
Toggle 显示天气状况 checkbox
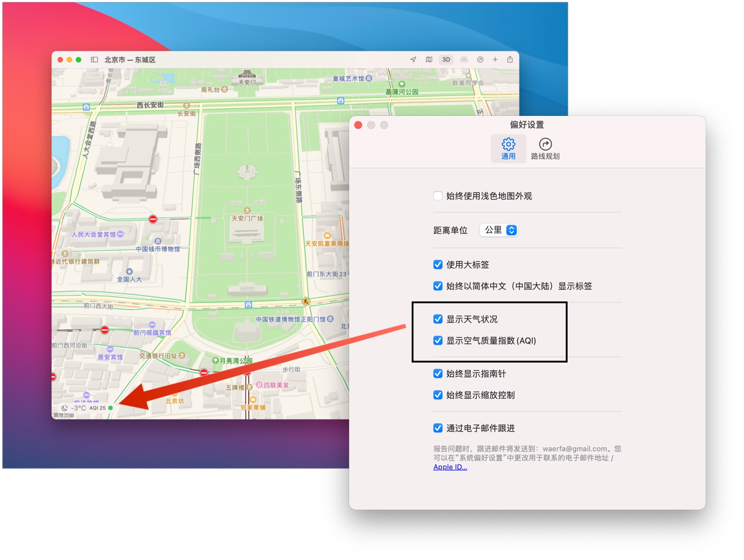point(438,319)
